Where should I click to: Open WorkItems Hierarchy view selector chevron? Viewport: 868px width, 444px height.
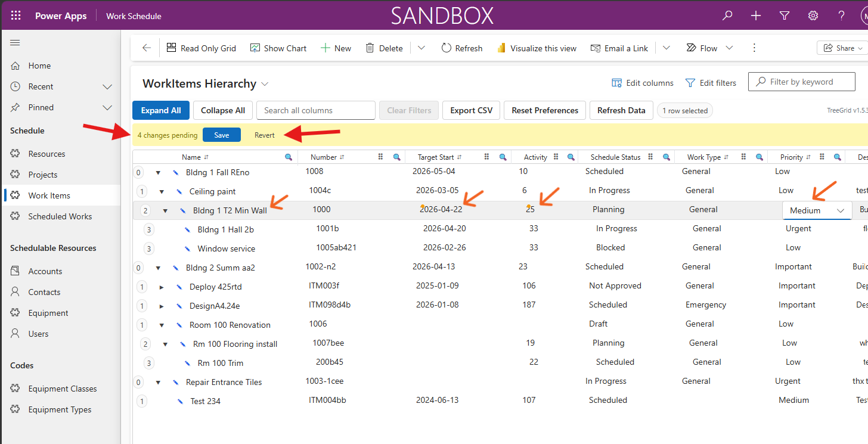tap(265, 84)
